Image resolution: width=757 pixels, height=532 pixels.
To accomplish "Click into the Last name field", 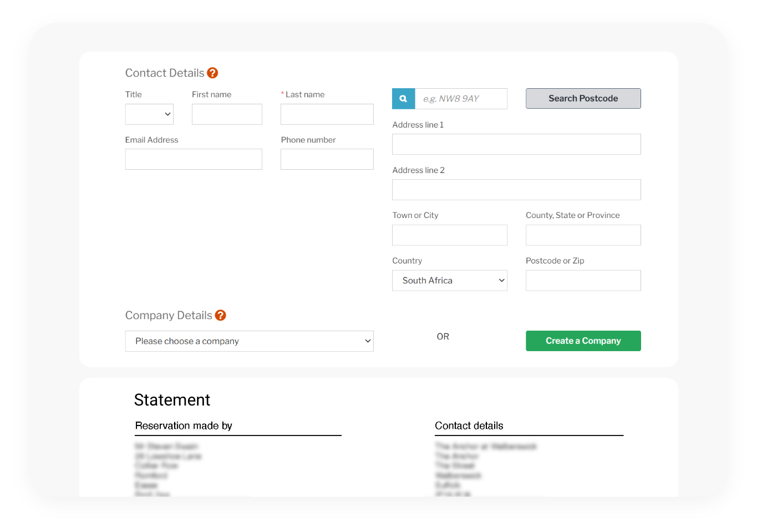I will pyautogui.click(x=327, y=114).
